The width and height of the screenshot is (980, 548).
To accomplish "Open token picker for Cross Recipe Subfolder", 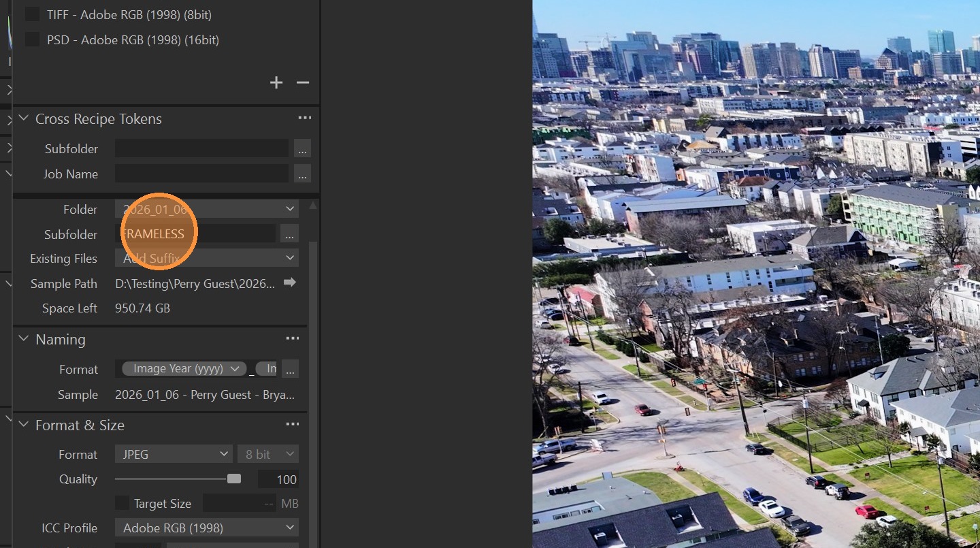I will [302, 148].
